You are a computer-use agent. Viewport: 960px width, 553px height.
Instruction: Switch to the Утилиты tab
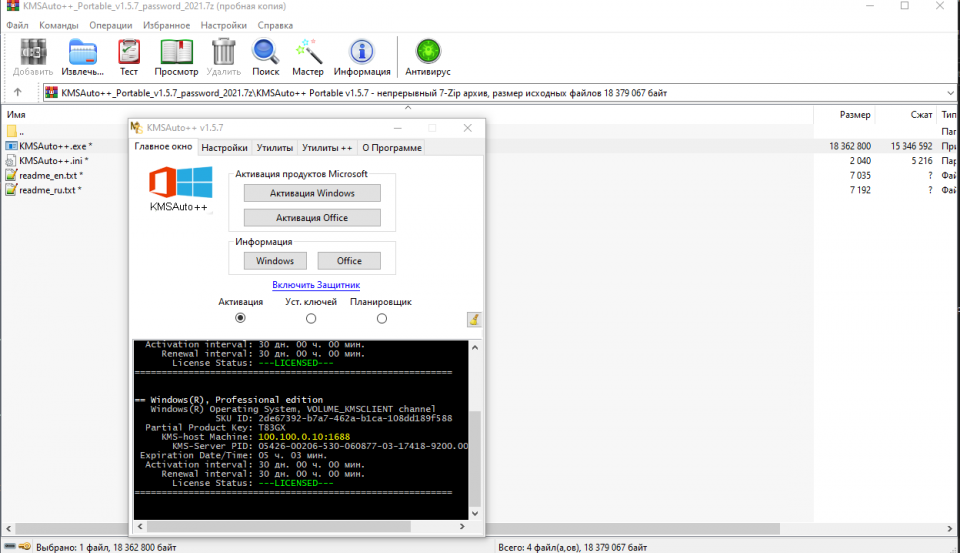pyautogui.click(x=274, y=148)
